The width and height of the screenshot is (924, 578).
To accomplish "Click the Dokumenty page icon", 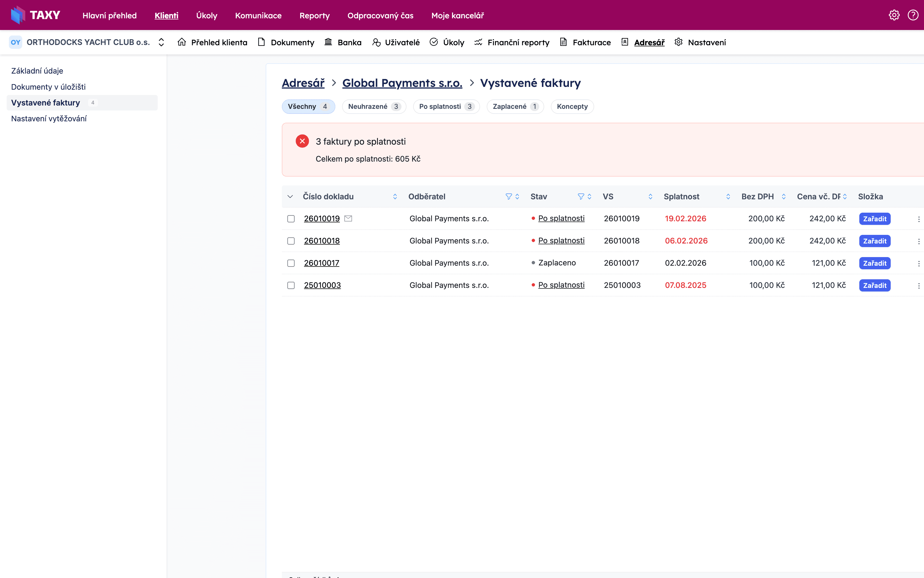I will click(262, 42).
